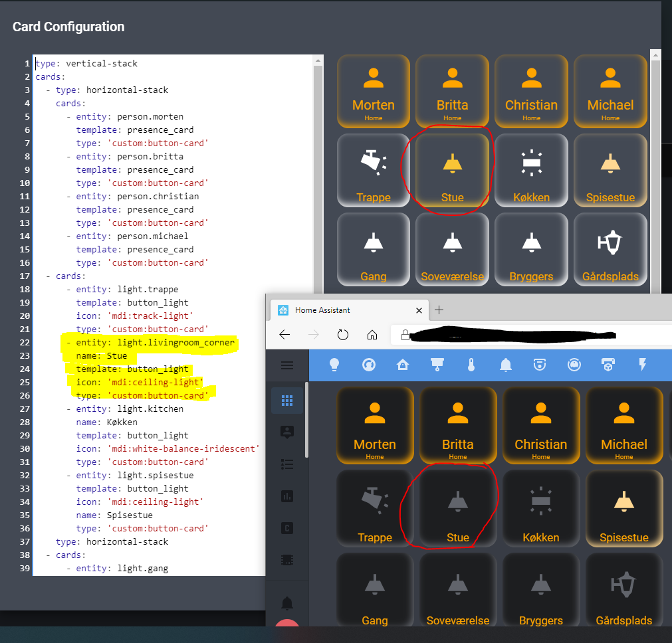The width and height of the screenshot is (672, 643).
Task: Turn on the Soveværelse light
Action: pos(457,589)
